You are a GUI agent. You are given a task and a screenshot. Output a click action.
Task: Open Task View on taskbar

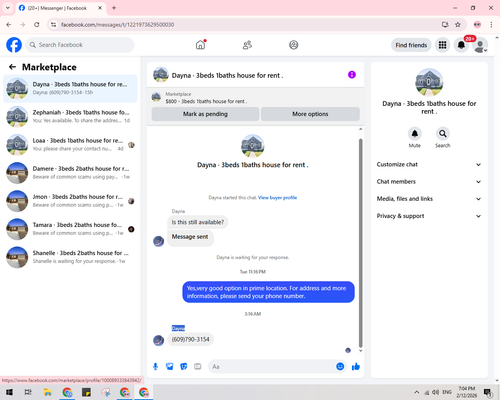tap(28, 392)
